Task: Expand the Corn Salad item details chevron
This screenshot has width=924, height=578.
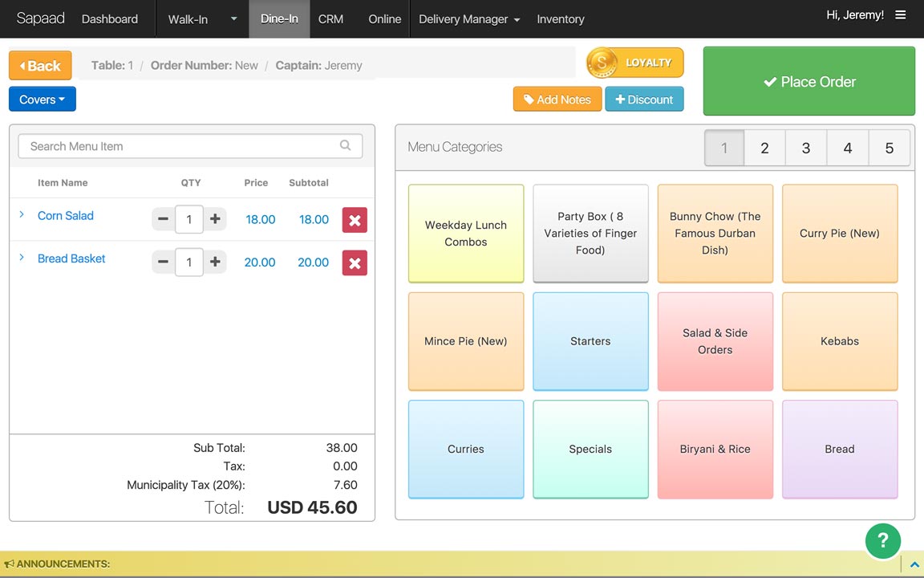Action: click(x=22, y=214)
